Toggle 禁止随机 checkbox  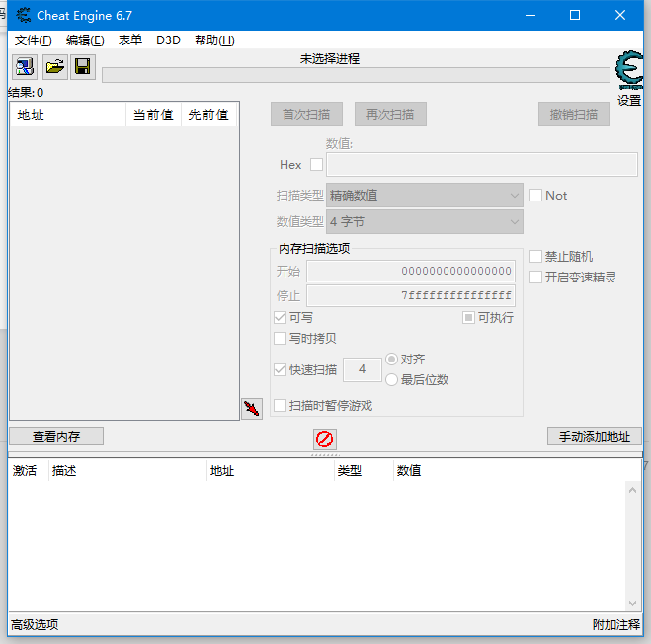(535, 256)
